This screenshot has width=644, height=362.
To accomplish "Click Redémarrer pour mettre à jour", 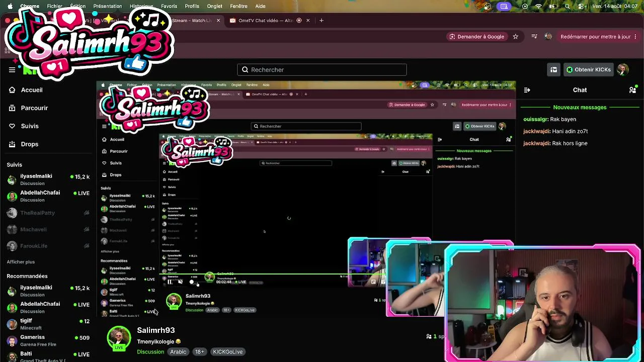I will click(x=595, y=37).
